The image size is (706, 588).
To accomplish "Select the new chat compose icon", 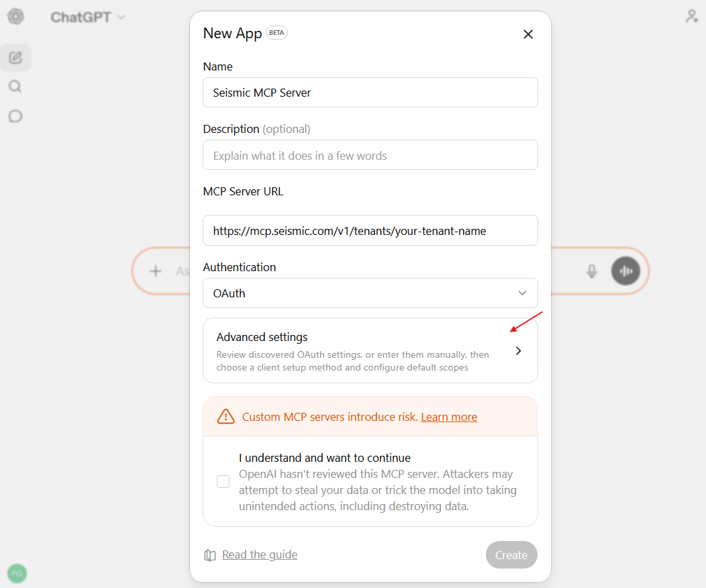I will pyautogui.click(x=15, y=57).
